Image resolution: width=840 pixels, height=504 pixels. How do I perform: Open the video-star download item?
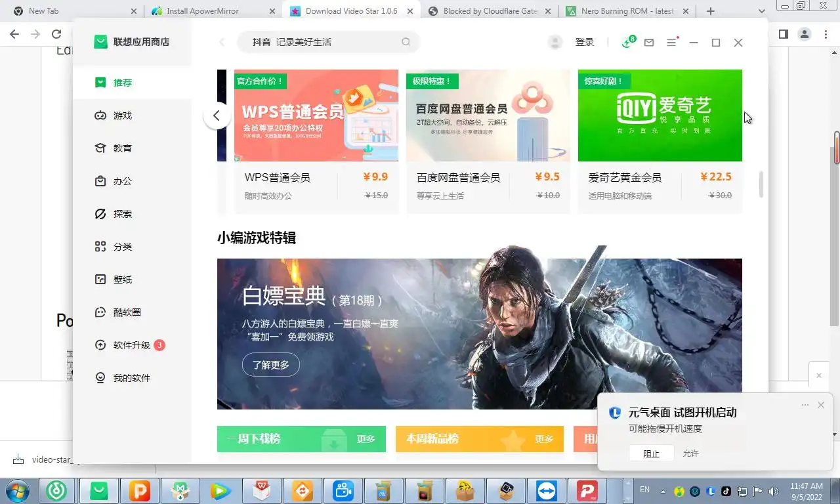[42, 459]
